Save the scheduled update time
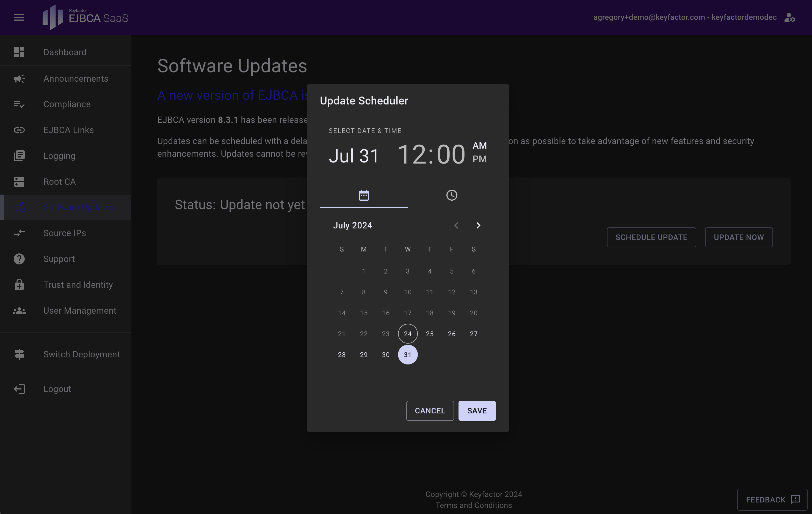812x514 pixels. click(x=476, y=411)
